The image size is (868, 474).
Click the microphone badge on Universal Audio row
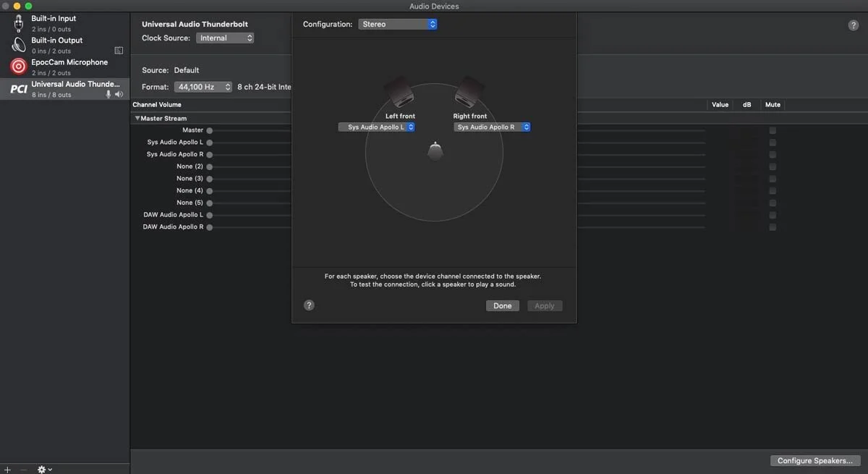(109, 95)
